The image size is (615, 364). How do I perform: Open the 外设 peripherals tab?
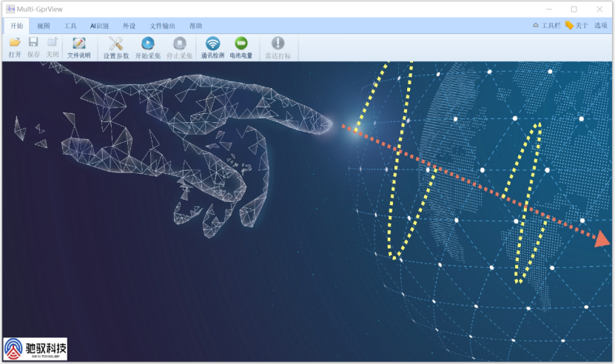pyautogui.click(x=129, y=26)
